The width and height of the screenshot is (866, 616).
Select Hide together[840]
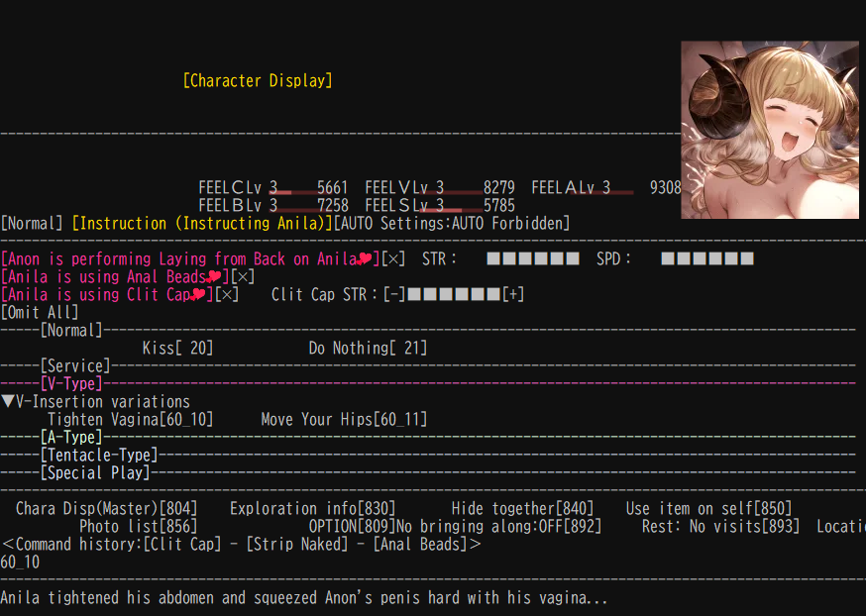[x=522, y=508]
